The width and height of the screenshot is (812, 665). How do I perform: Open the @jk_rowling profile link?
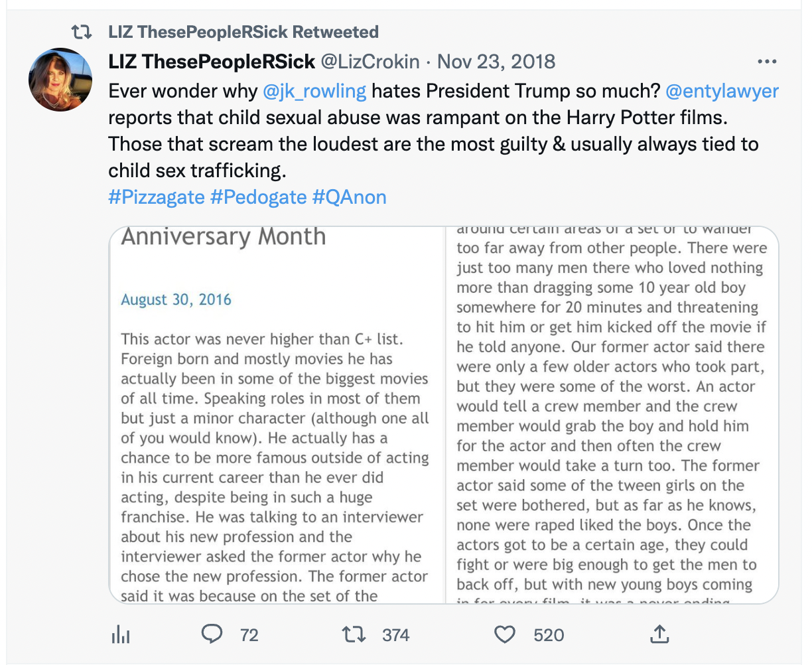click(314, 91)
